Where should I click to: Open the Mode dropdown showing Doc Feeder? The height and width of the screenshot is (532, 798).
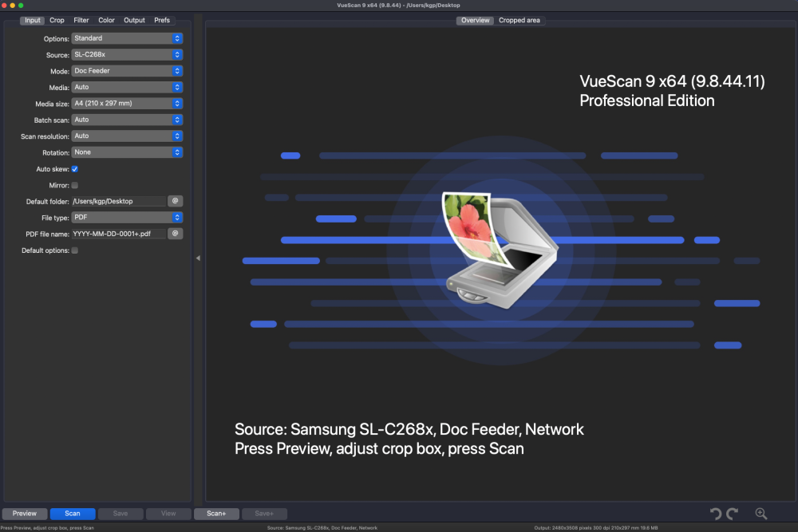tap(127, 71)
